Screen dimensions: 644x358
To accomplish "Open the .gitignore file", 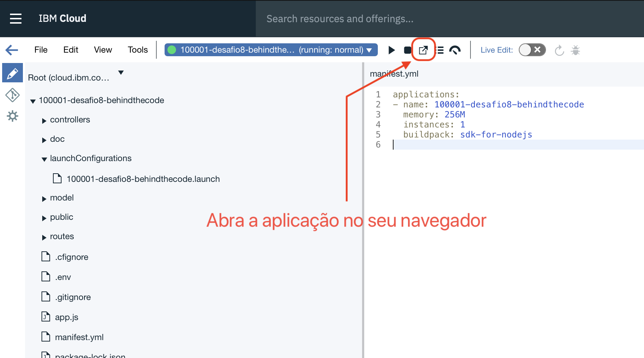I will 73,297.
